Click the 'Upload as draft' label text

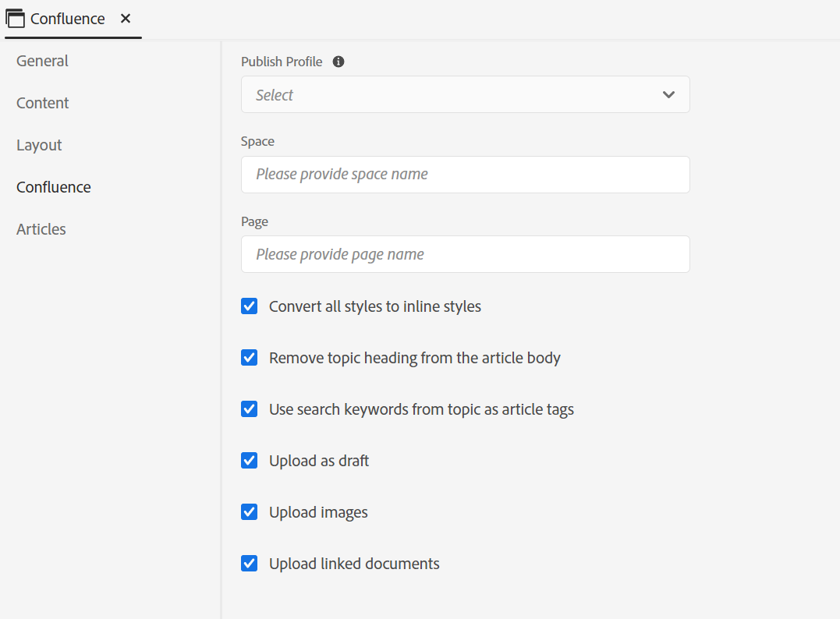pos(318,460)
